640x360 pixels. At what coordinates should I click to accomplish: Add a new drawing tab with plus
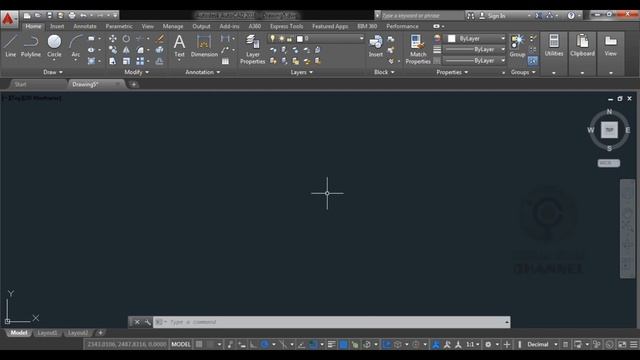click(133, 84)
